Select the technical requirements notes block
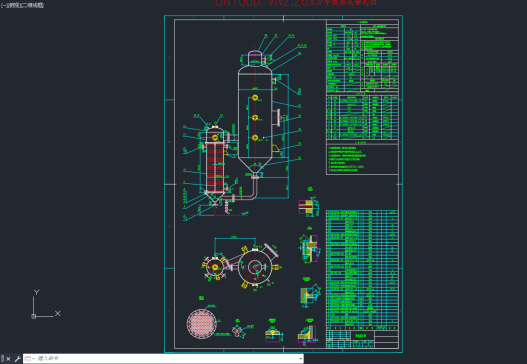The height and width of the screenshot is (364, 527). [362, 158]
